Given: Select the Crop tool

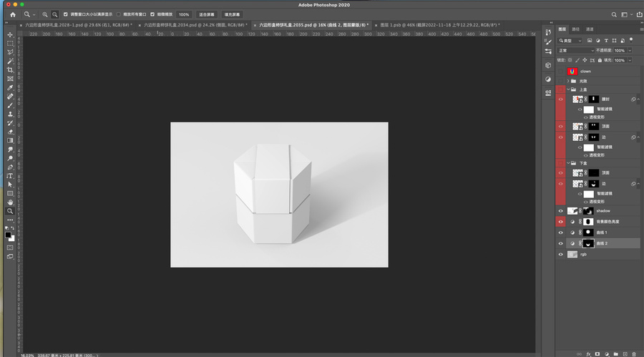Looking at the screenshot, I should [x=10, y=70].
